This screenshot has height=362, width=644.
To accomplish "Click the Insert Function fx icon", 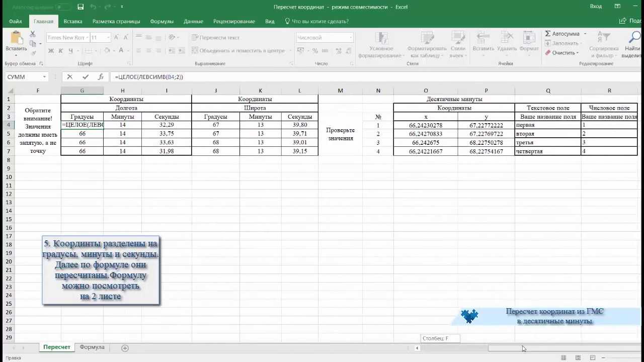I will pos(101,77).
